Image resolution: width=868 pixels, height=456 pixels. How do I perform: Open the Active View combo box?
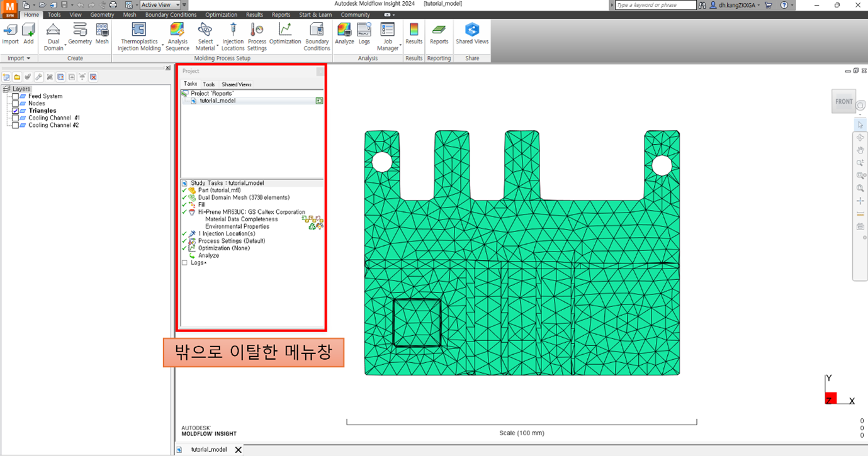tap(161, 5)
